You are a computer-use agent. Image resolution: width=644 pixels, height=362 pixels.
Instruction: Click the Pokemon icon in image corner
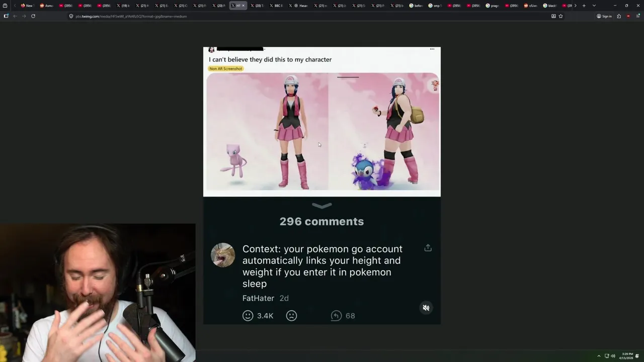click(x=435, y=85)
